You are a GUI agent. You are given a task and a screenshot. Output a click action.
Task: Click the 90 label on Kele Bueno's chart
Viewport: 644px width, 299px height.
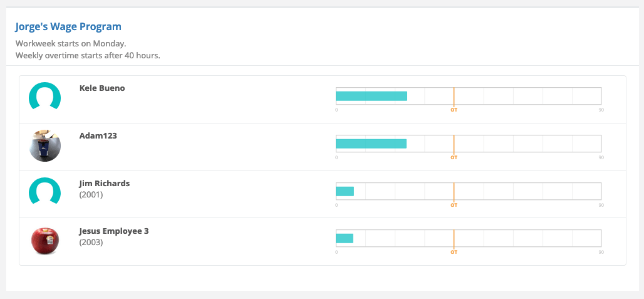(x=601, y=110)
